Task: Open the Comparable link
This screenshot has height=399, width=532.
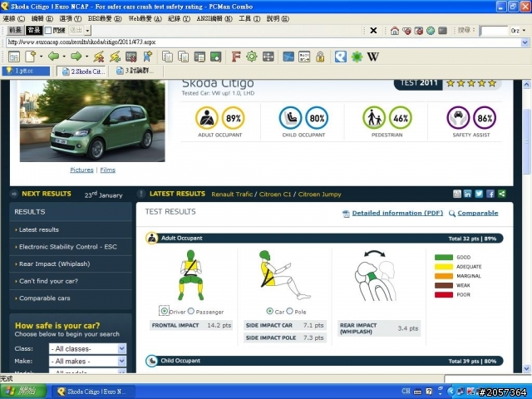Action: (478, 213)
